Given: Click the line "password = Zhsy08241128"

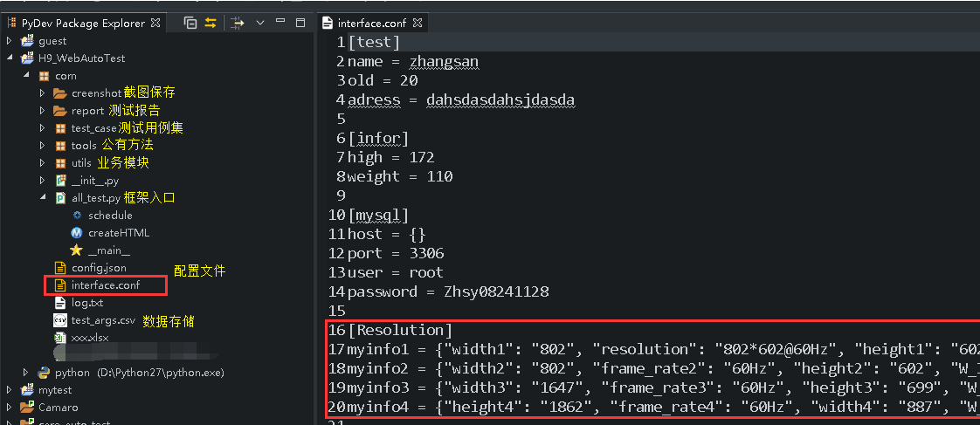Looking at the screenshot, I should point(448,291).
